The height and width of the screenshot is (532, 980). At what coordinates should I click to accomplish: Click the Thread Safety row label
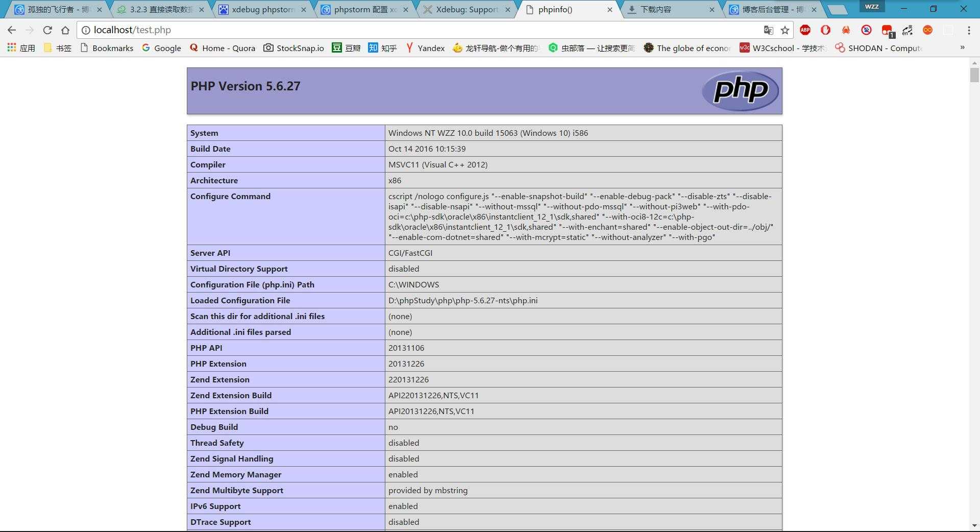pyautogui.click(x=217, y=443)
